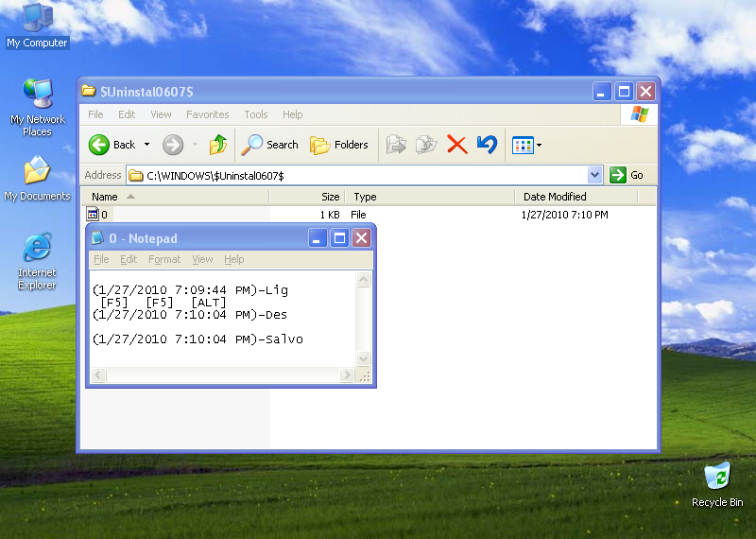
Task: Click the Address bar path field
Action: pyautogui.click(x=357, y=175)
